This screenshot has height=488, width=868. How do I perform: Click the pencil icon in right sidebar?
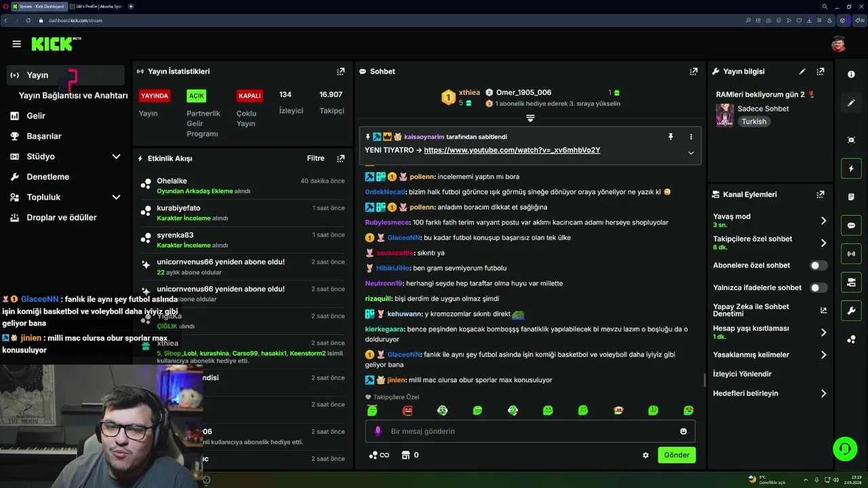(x=851, y=103)
